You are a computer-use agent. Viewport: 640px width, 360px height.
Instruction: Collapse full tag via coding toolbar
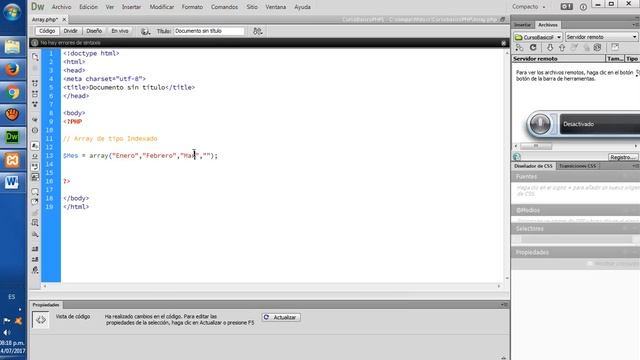pyautogui.click(x=35, y=83)
